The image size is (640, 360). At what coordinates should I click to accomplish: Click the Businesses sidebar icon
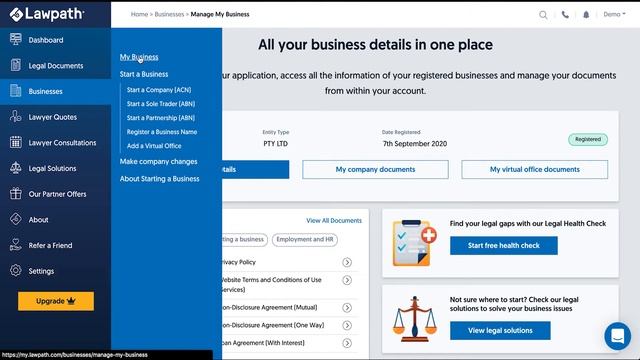[x=16, y=91]
